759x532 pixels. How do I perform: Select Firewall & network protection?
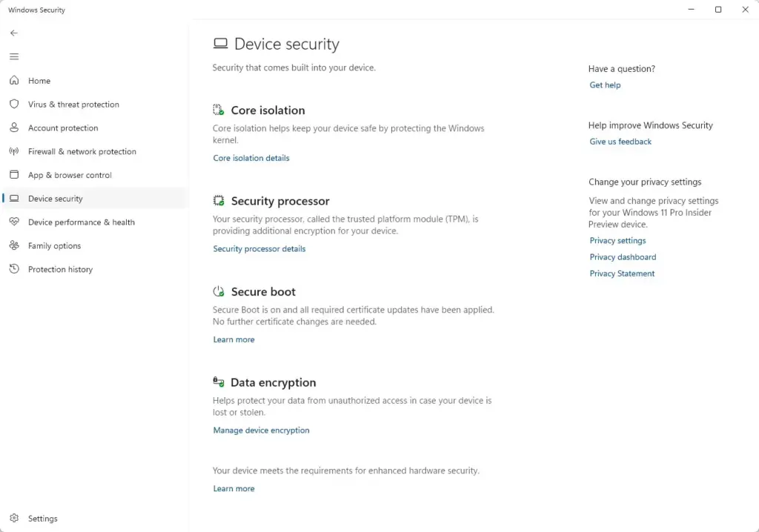click(x=82, y=151)
